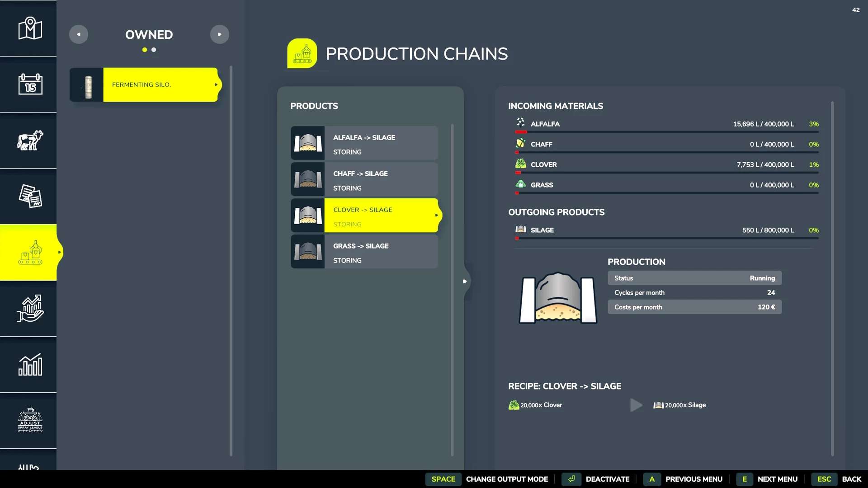Image resolution: width=868 pixels, height=488 pixels.
Task: Select Alfalfa -> Silage product
Action: point(364,143)
